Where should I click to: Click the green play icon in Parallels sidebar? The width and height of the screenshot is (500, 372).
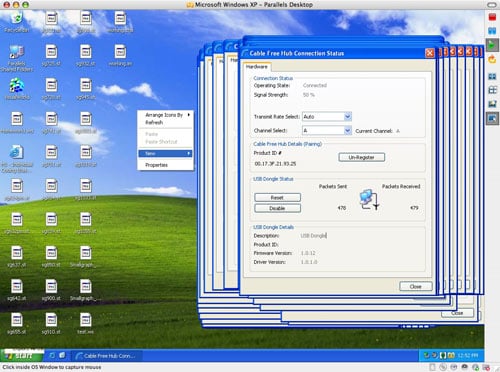(492, 45)
